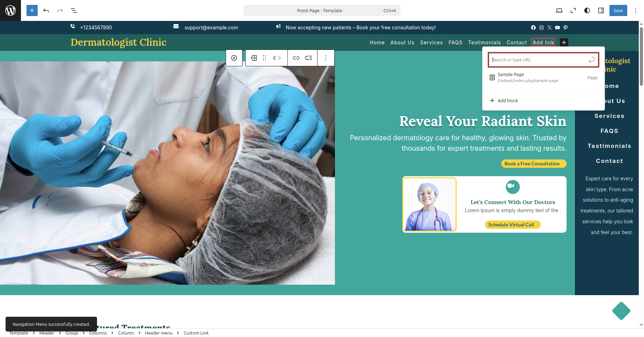Open the block inserter plus button
Image resolution: width=644 pixels, height=337 pixels.
32,10
